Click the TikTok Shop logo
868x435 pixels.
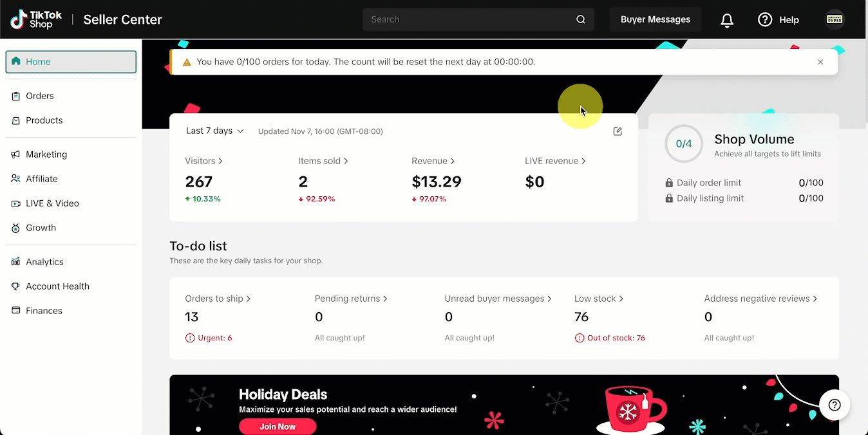click(36, 19)
